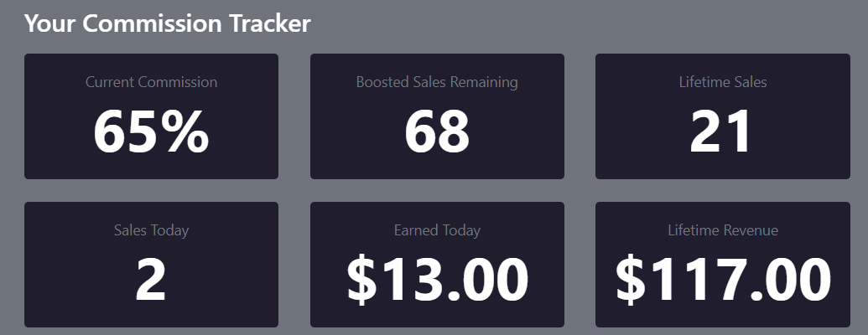This screenshot has height=335, width=868.
Task: Click the Lifetime Sales label
Action: [x=722, y=82]
